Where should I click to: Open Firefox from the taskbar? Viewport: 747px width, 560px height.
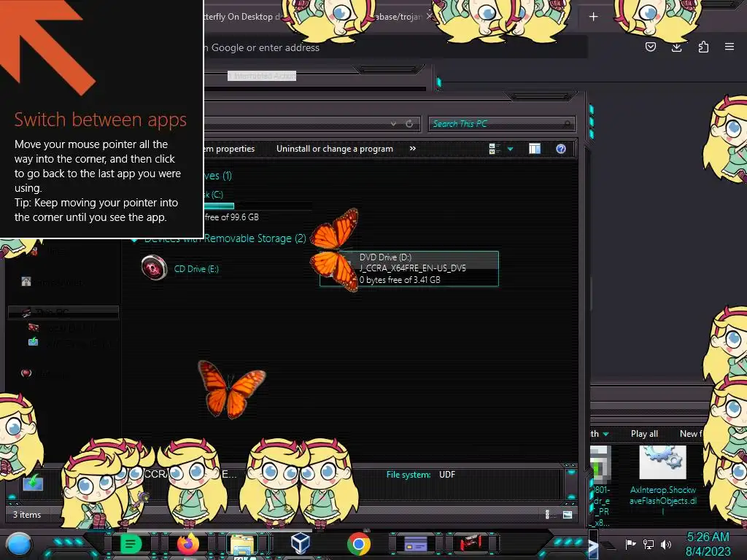(x=187, y=544)
